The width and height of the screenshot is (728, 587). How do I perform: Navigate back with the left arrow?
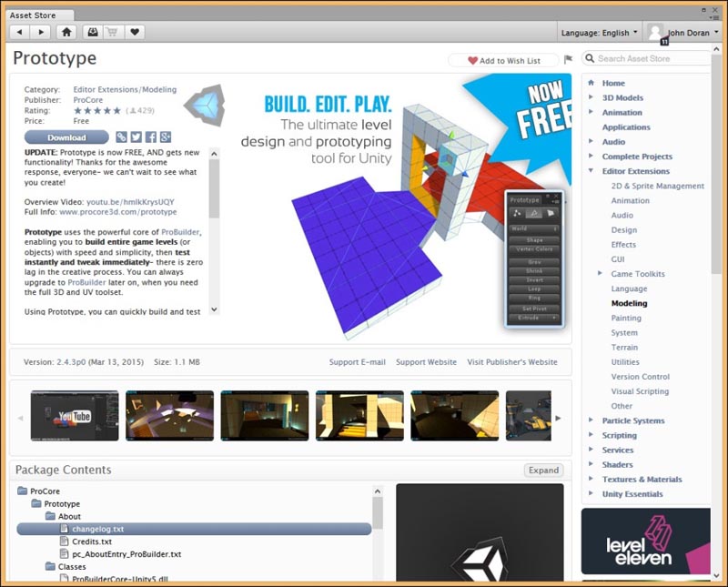[x=19, y=32]
